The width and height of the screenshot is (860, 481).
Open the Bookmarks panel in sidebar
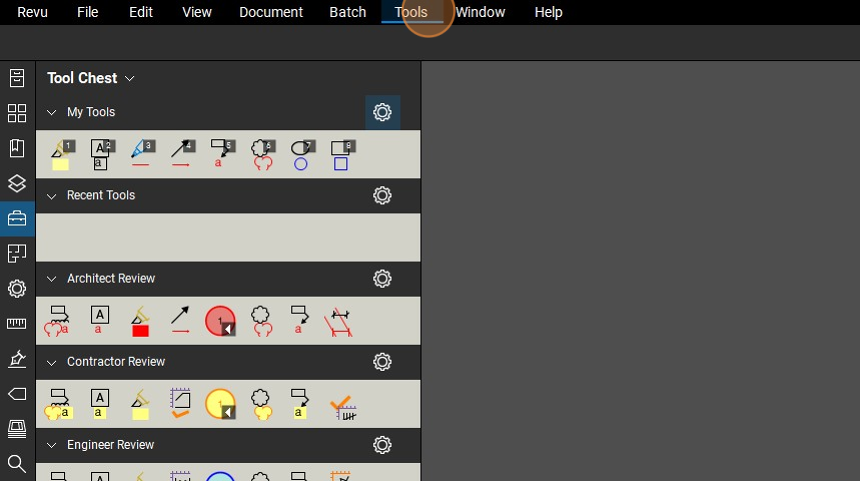[x=17, y=148]
